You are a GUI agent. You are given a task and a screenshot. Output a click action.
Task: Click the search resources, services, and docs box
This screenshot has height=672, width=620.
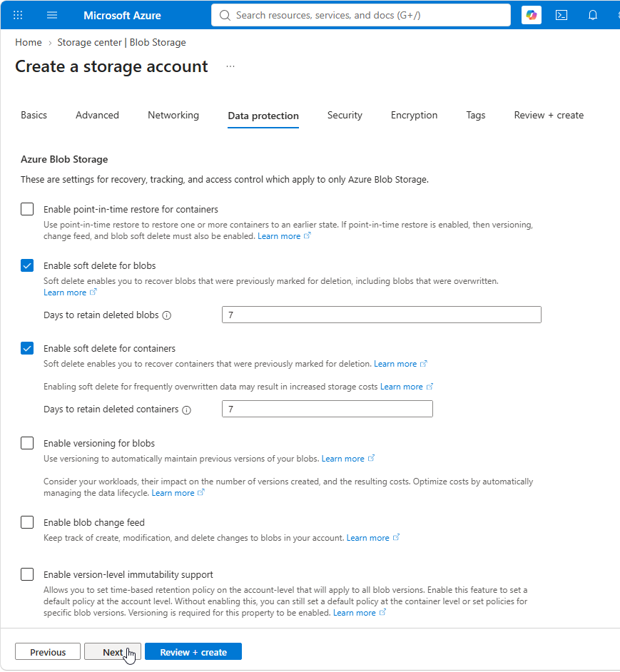[360, 16]
